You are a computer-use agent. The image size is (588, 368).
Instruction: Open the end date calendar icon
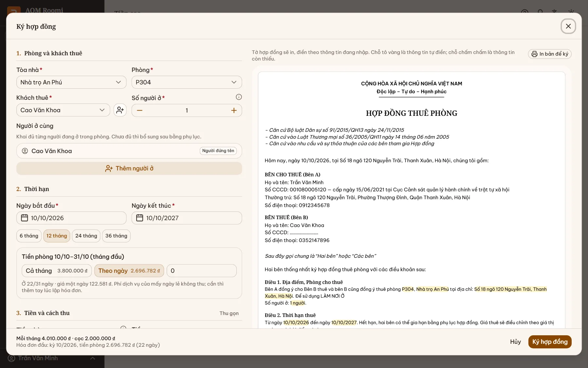click(139, 218)
